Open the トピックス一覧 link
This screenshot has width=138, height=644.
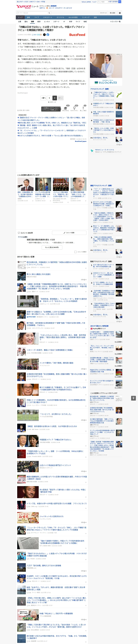coord(115,21)
